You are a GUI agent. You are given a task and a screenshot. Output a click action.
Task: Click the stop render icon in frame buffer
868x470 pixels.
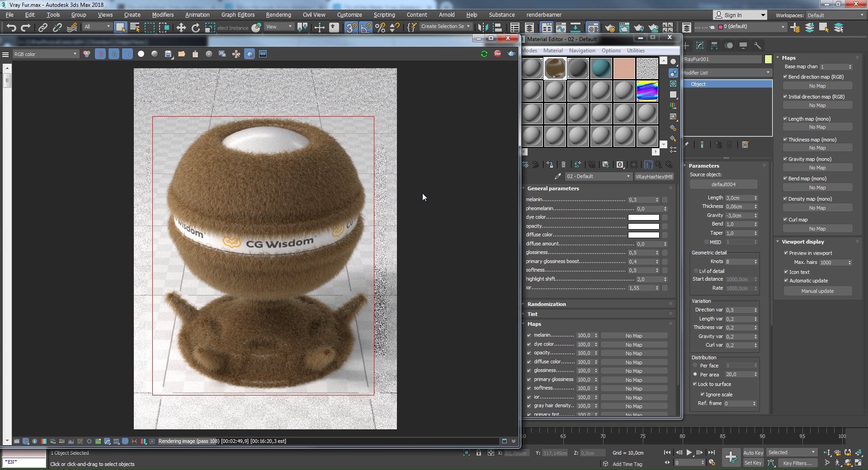click(x=497, y=54)
